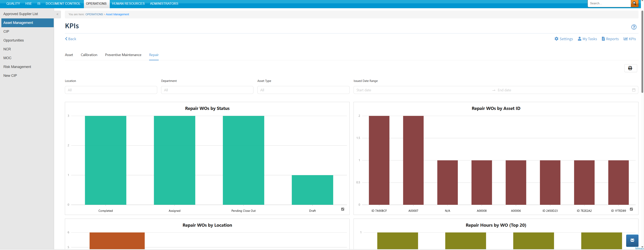
Task: Toggle checkbox on Repair WOs by Status chart
Action: click(x=343, y=209)
